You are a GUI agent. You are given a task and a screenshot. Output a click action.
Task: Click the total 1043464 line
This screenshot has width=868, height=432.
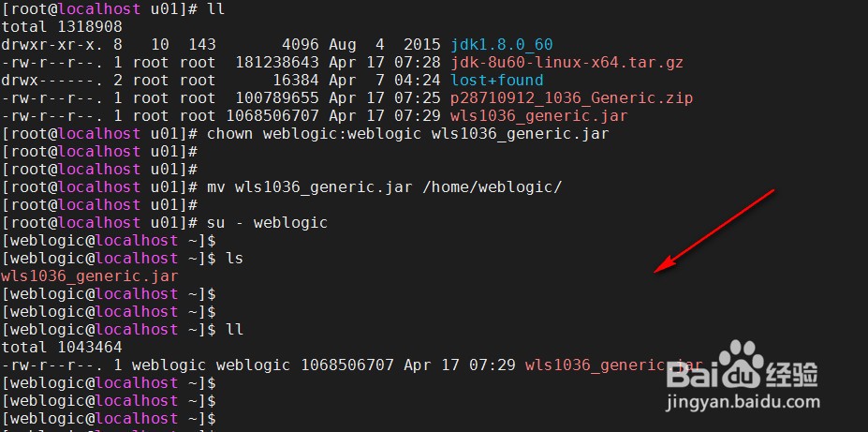tap(62, 348)
